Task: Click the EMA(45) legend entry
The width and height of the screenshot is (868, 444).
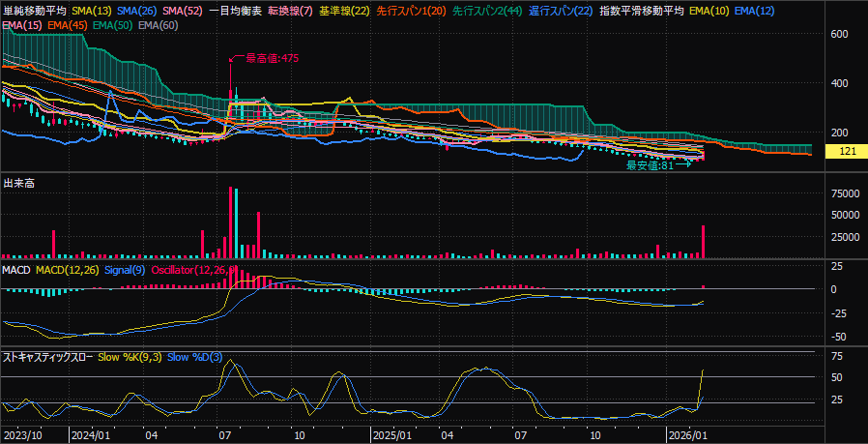Action: click(x=65, y=23)
